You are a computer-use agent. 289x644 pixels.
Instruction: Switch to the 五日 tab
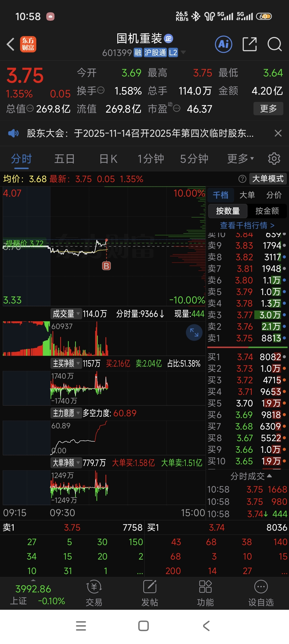65,159
